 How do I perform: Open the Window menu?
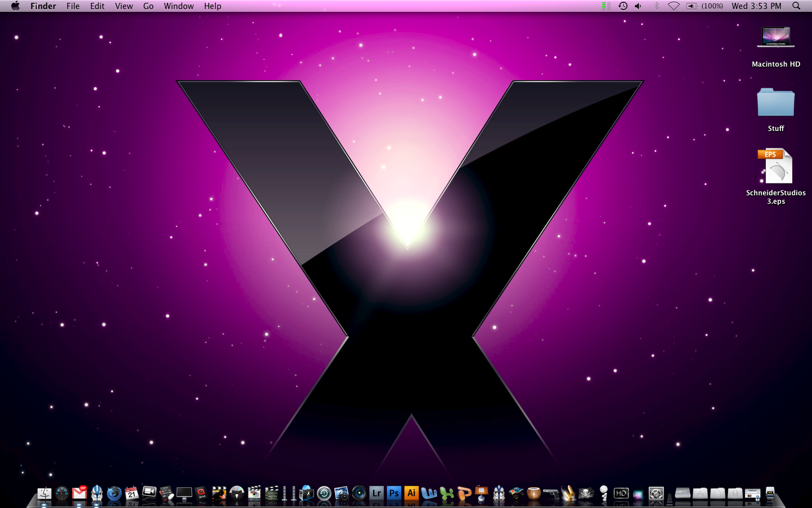point(179,6)
